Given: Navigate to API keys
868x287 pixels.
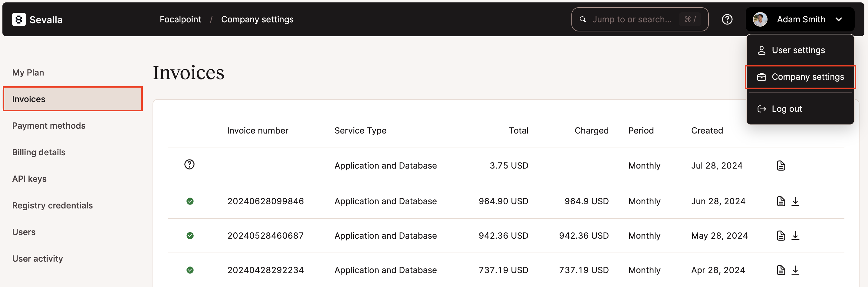Looking at the screenshot, I should point(29,179).
